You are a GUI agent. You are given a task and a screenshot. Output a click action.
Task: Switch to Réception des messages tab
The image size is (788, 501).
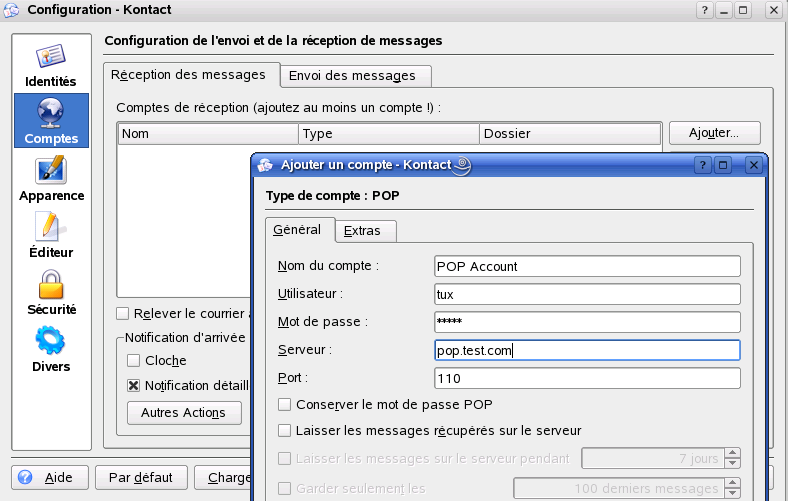(x=191, y=75)
